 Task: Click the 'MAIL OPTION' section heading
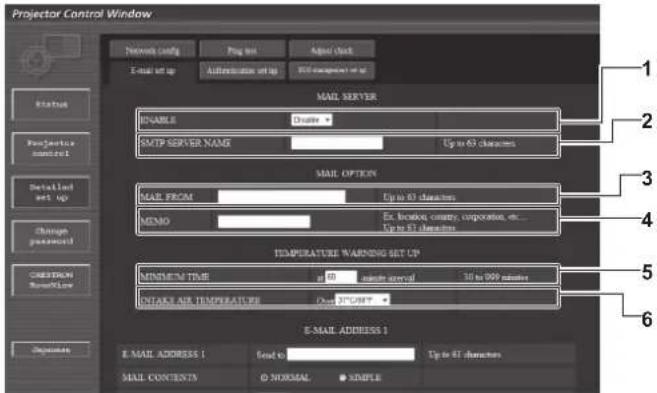tap(346, 173)
